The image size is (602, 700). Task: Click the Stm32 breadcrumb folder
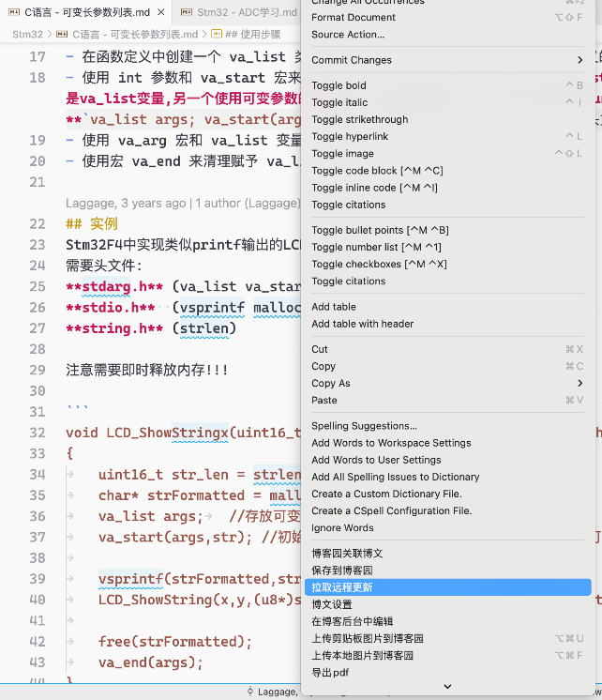coord(27,35)
